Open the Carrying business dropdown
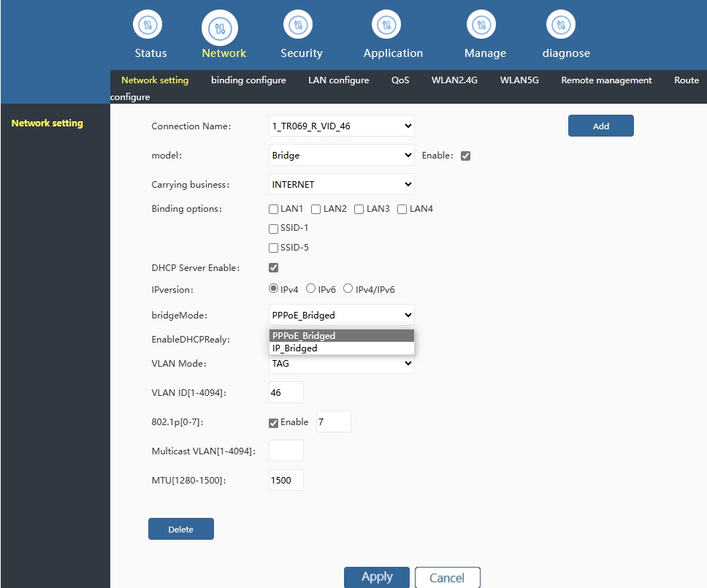This screenshot has height=588, width=707. pos(341,184)
